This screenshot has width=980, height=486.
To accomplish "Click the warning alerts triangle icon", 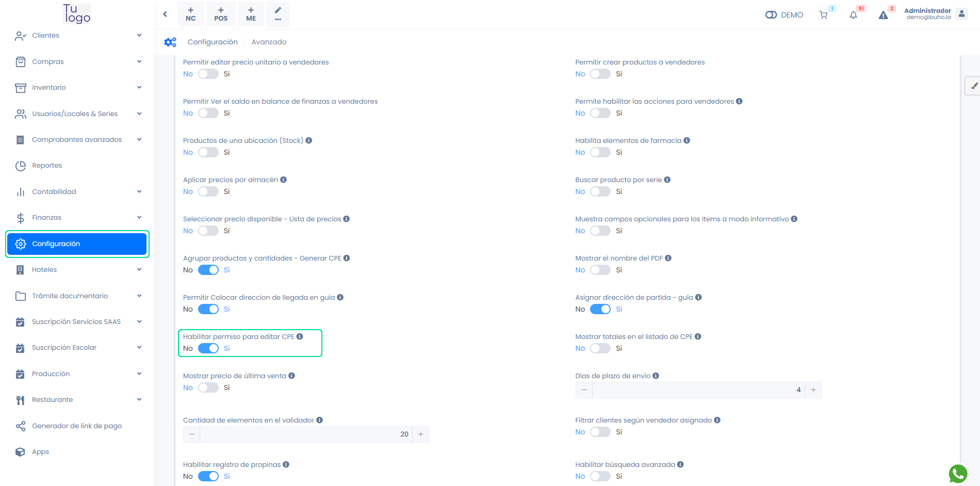I will pos(883,15).
